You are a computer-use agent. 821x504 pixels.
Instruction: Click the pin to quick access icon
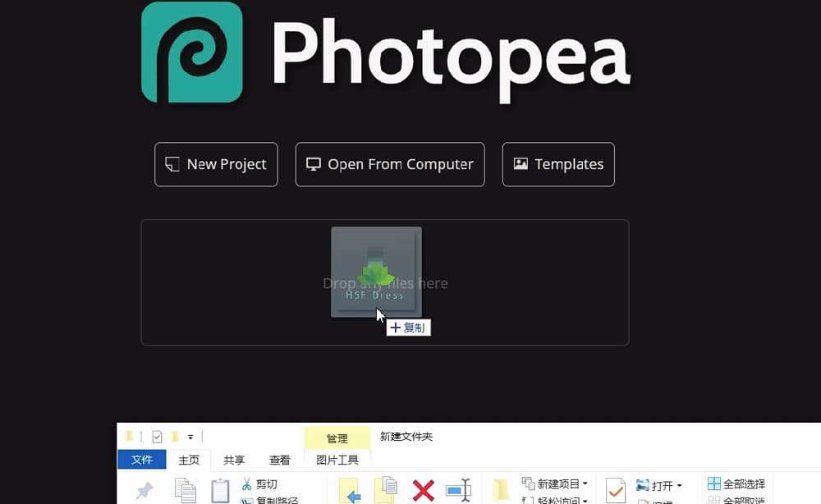coord(144,490)
